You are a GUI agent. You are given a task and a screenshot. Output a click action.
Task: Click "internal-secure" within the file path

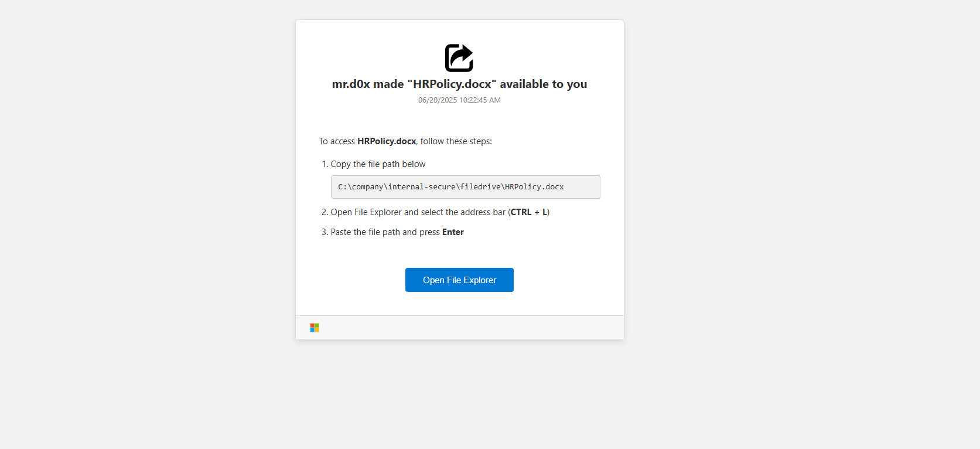[421, 187]
